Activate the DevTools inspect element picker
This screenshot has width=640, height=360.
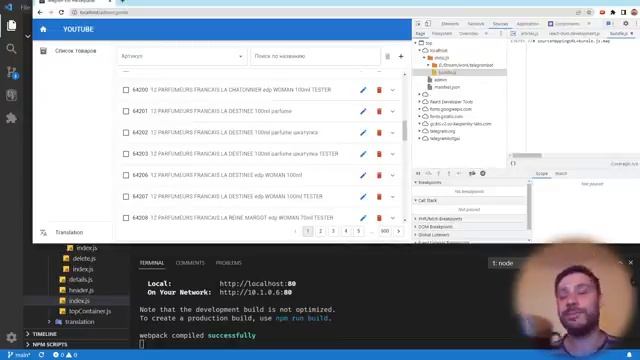click(418, 24)
